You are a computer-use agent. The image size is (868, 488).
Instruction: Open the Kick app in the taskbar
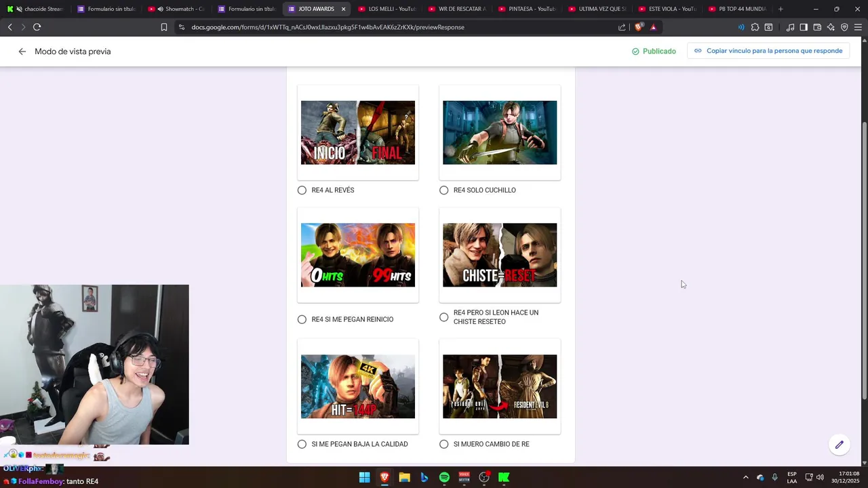point(504,477)
